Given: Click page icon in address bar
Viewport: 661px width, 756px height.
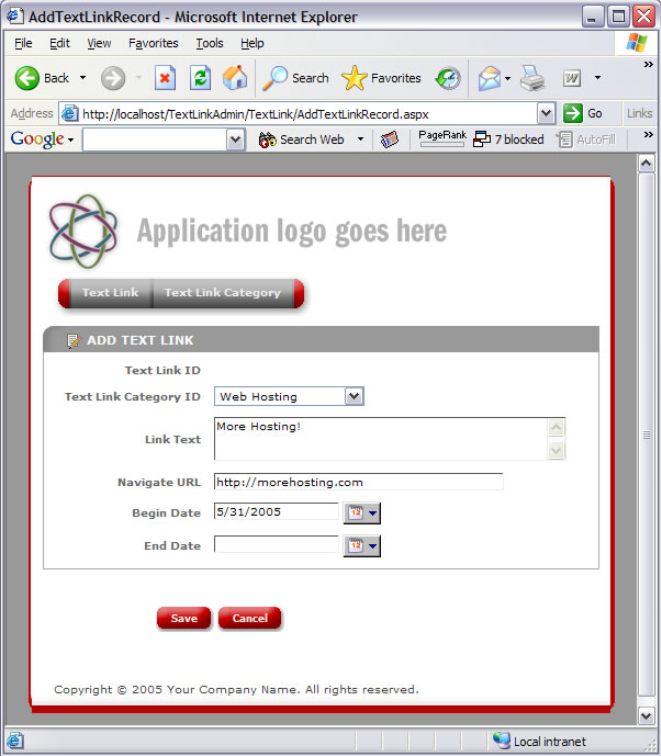Looking at the screenshot, I should coord(69,114).
